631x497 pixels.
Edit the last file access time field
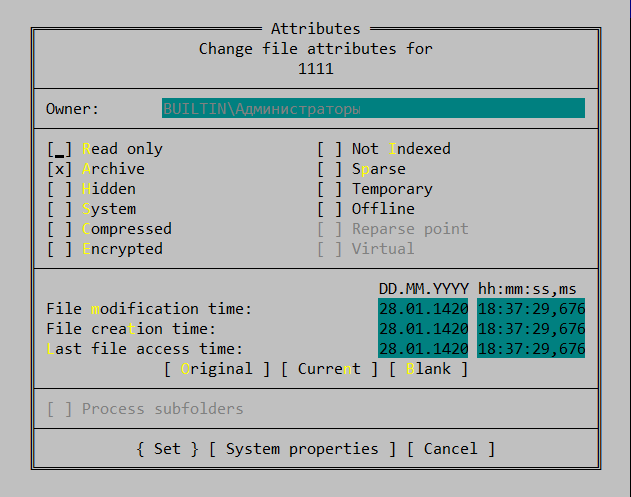click(x=531, y=349)
